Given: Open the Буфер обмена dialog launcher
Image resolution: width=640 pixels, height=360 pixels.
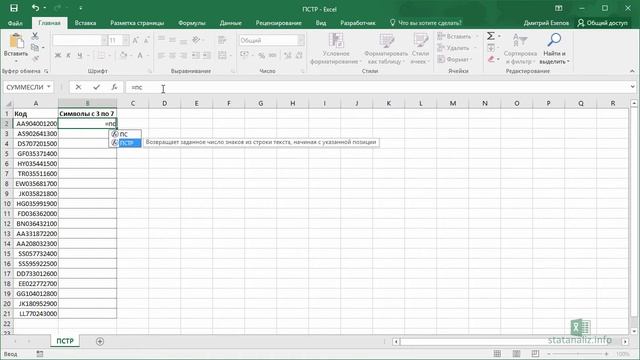Looking at the screenshot, I should 46,71.
